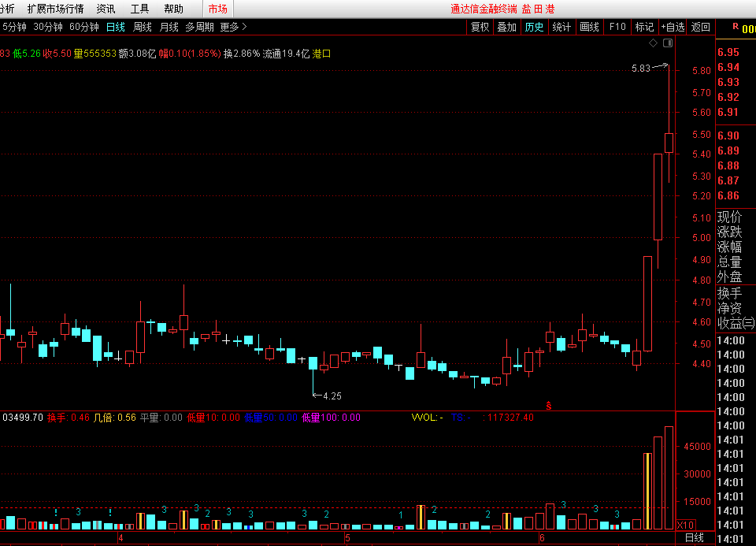Screen dimensions: 756x546
Task: Click the 日线 label at bottom right
Action: tap(695, 538)
